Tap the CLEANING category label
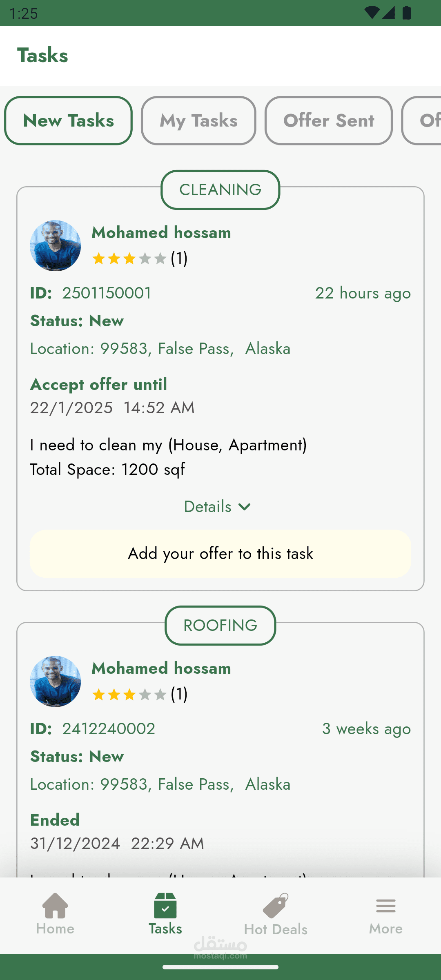This screenshot has width=441, height=980. click(x=220, y=190)
